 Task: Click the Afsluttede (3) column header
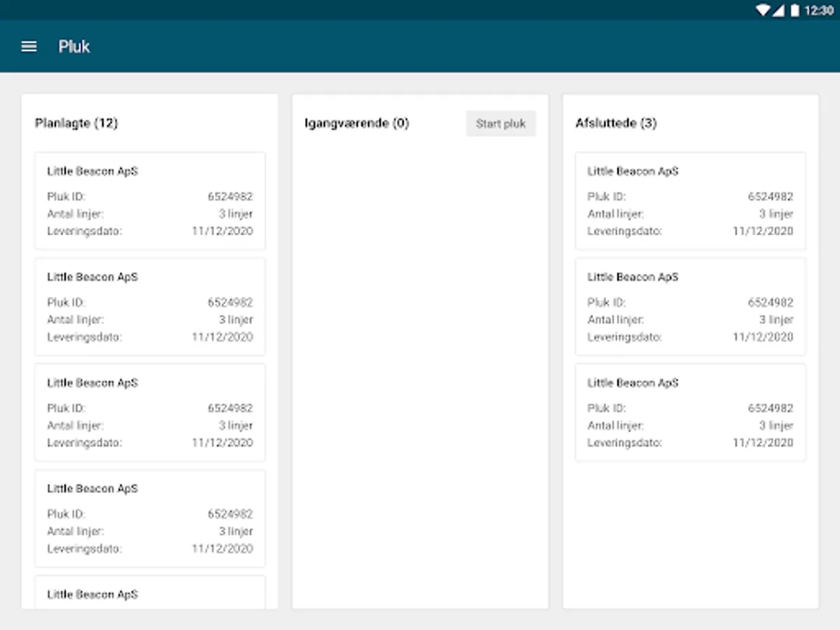(x=616, y=123)
